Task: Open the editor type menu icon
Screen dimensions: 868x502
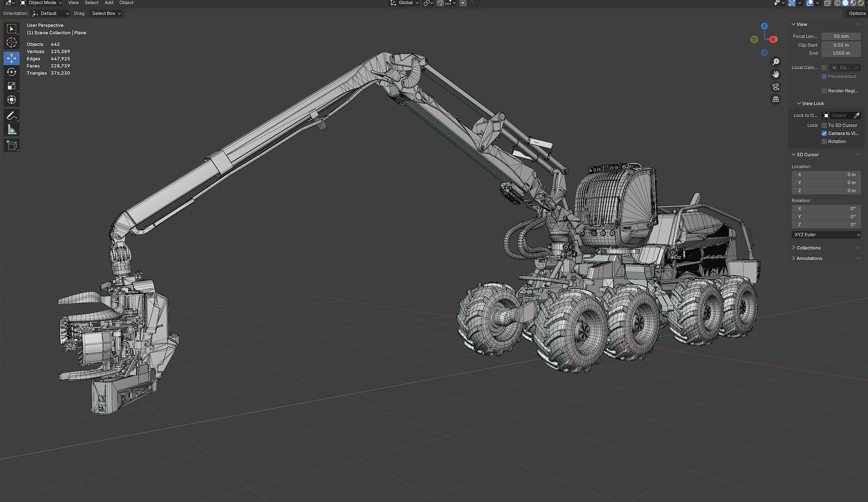Action: 9,3
